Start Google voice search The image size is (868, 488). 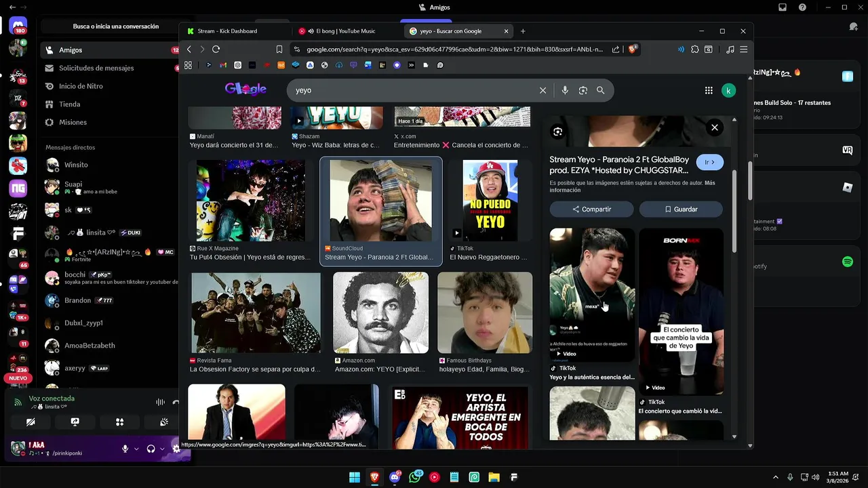tap(565, 90)
